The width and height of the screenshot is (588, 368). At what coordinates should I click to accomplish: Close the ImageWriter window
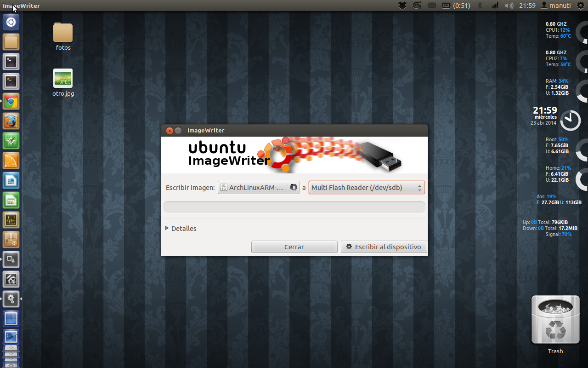pyautogui.click(x=170, y=131)
